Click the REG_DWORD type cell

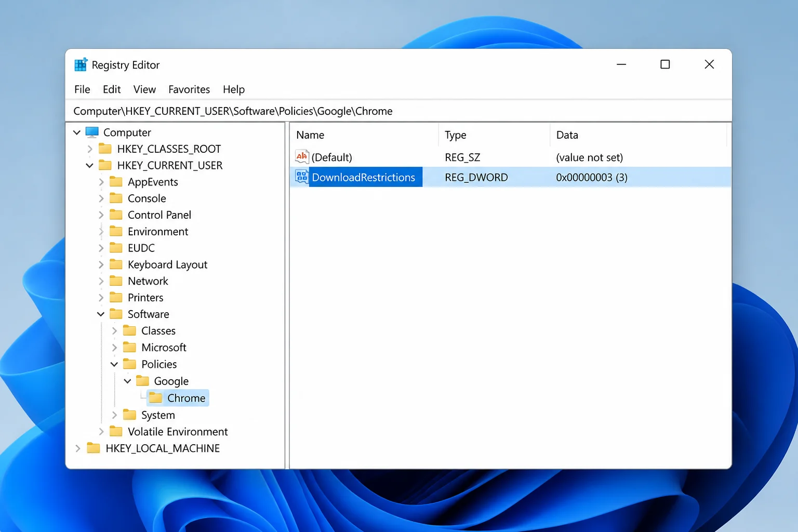pyautogui.click(x=476, y=177)
